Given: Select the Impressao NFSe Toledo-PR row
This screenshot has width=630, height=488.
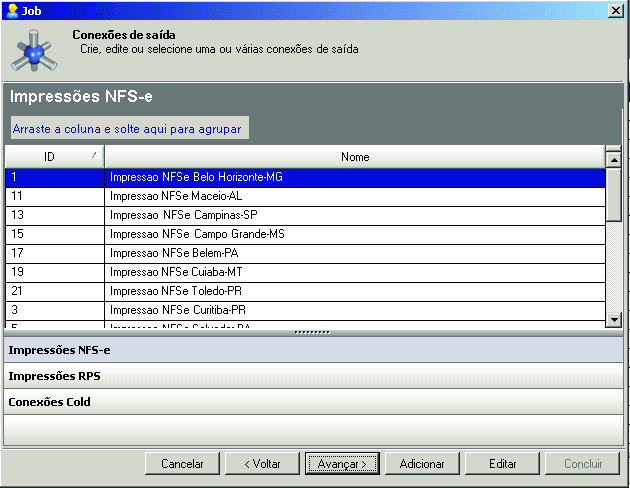Looking at the screenshot, I should pos(354,291).
